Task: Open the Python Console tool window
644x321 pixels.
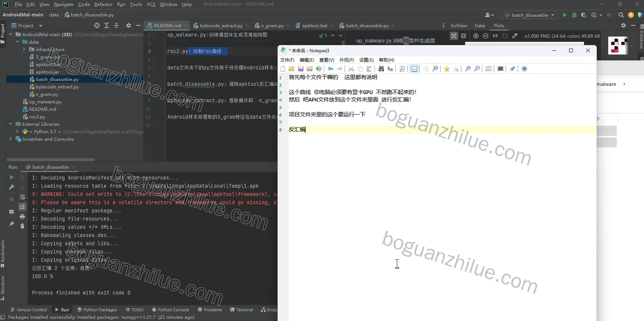Action: click(170, 309)
